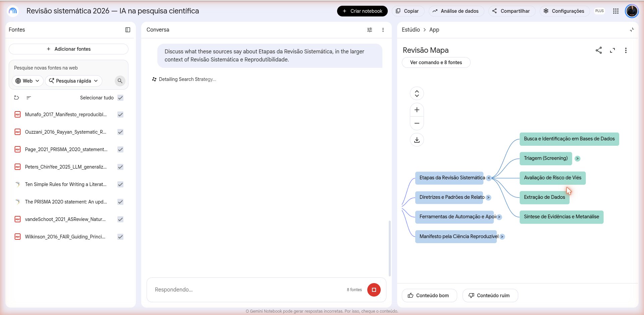Collapse the Estúdio panel
Viewport: 644px width, 315px height.
(632, 30)
